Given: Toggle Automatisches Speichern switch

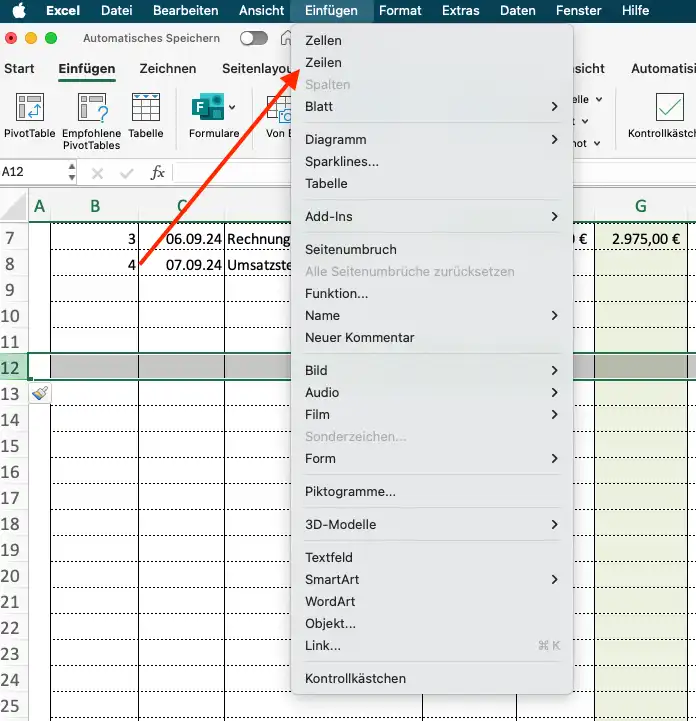Looking at the screenshot, I should click(x=254, y=38).
